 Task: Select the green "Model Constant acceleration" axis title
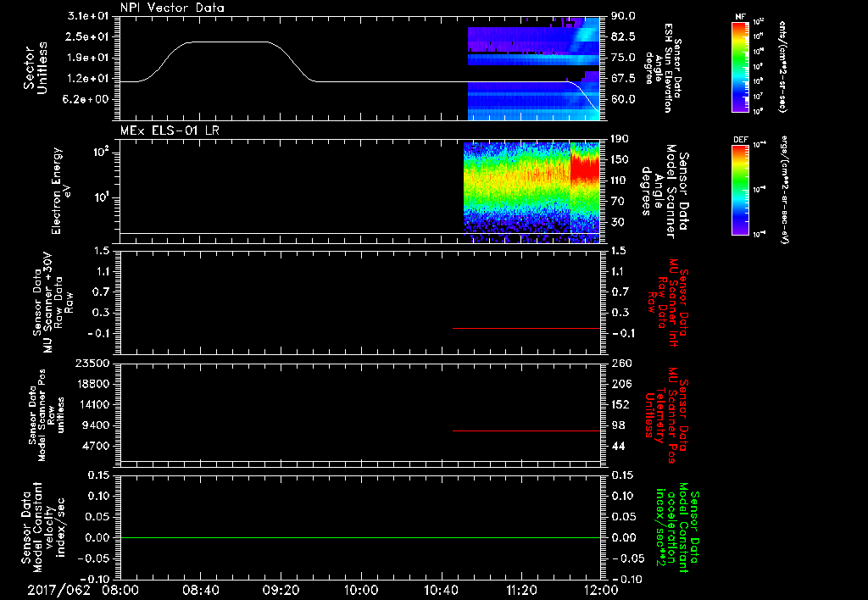click(x=677, y=527)
